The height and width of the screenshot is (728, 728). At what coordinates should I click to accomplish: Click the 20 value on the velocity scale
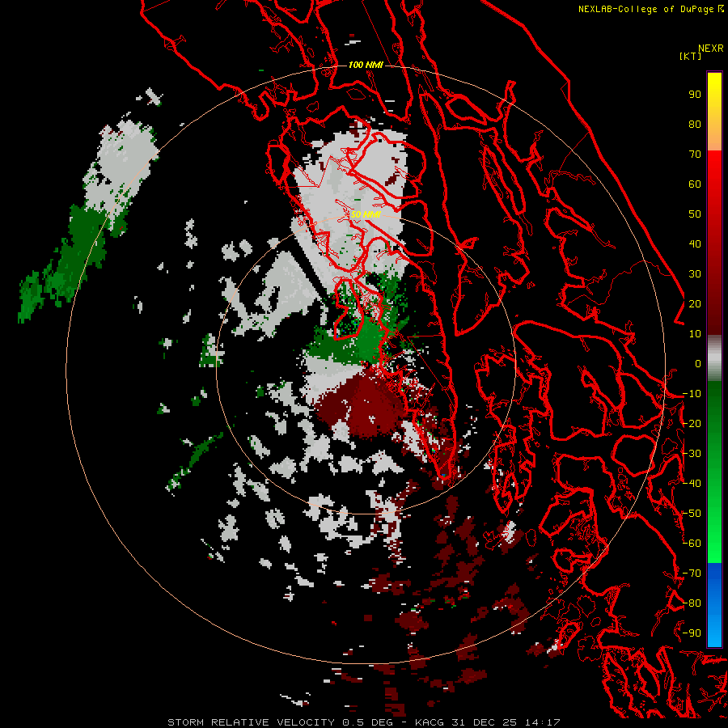[x=695, y=304]
